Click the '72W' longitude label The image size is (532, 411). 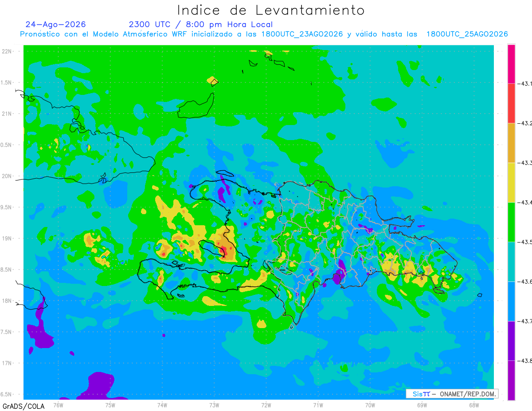tap(266, 405)
